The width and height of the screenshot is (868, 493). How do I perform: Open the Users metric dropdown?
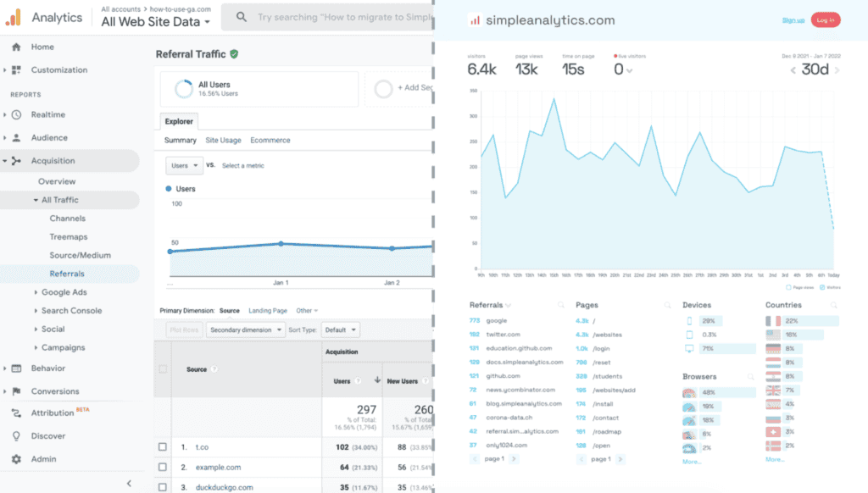[x=184, y=165]
